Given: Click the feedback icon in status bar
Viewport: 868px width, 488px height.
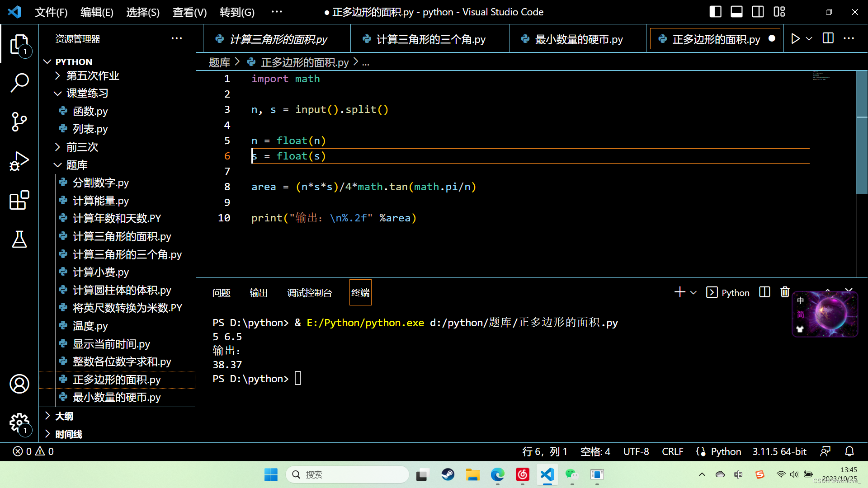Looking at the screenshot, I should 826,451.
